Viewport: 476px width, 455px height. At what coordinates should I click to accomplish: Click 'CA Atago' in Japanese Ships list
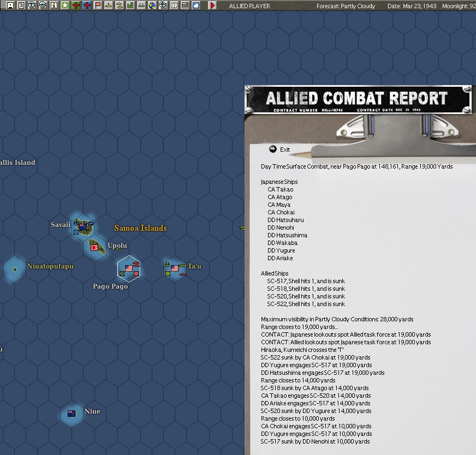tap(280, 197)
